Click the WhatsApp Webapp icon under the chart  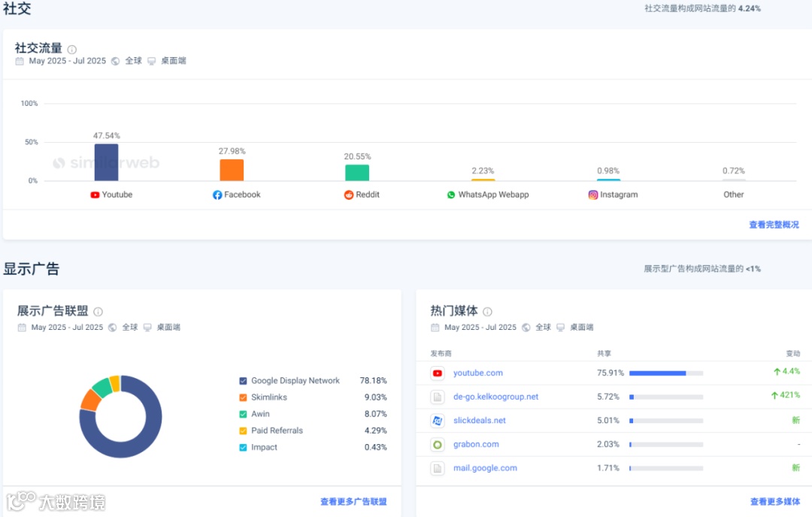(451, 195)
